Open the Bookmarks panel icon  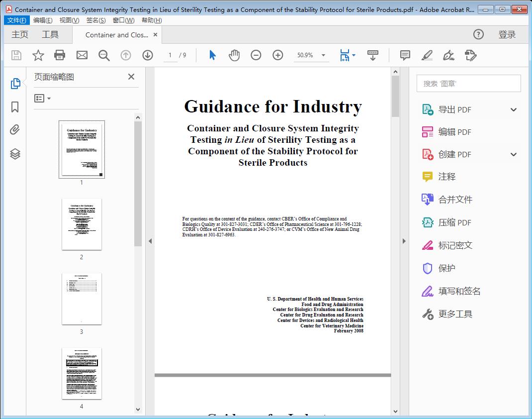tap(15, 107)
